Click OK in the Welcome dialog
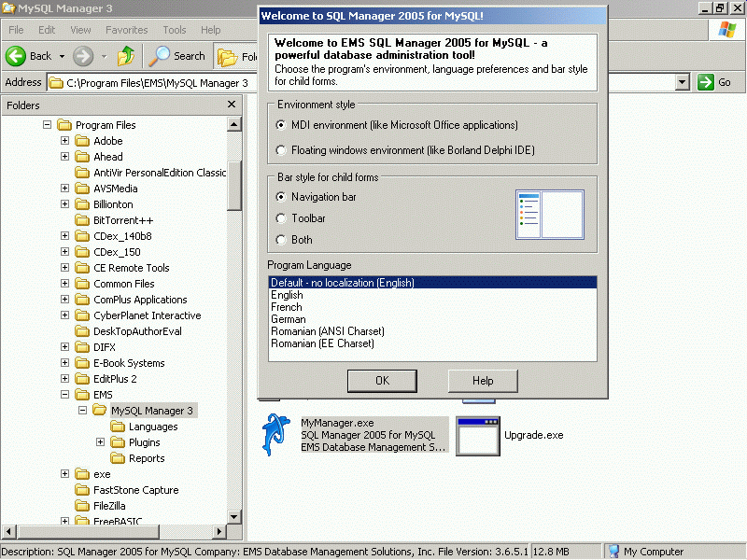The height and width of the screenshot is (560, 747). 382,381
